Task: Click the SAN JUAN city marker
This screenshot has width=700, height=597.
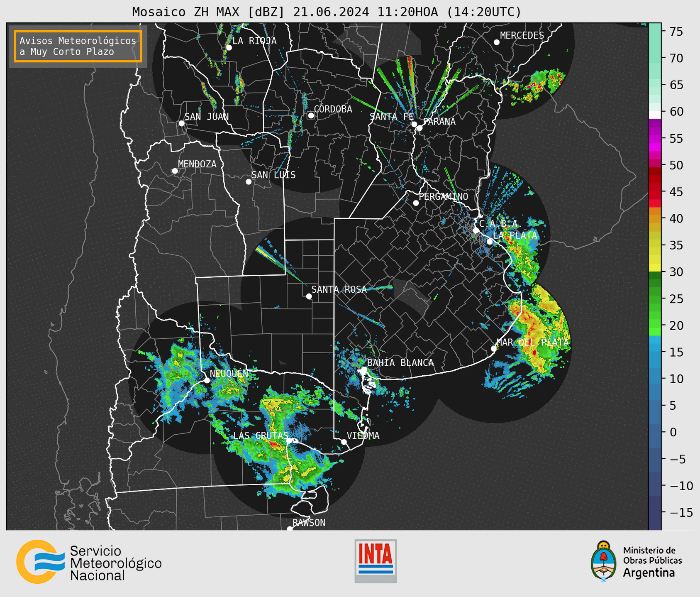Action: pyautogui.click(x=181, y=123)
